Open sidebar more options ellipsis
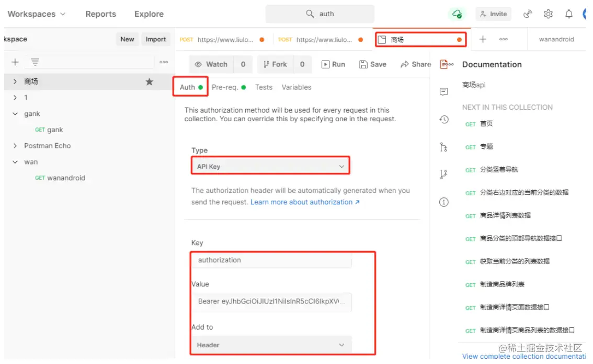The height and width of the screenshot is (364, 593). [164, 62]
